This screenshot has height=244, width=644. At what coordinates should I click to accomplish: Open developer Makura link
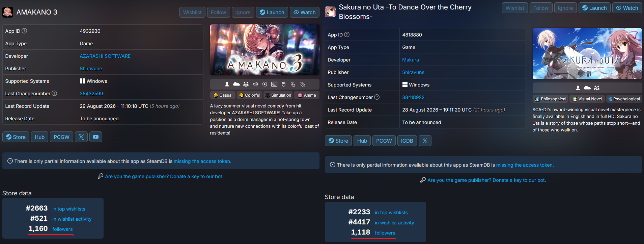click(x=411, y=60)
